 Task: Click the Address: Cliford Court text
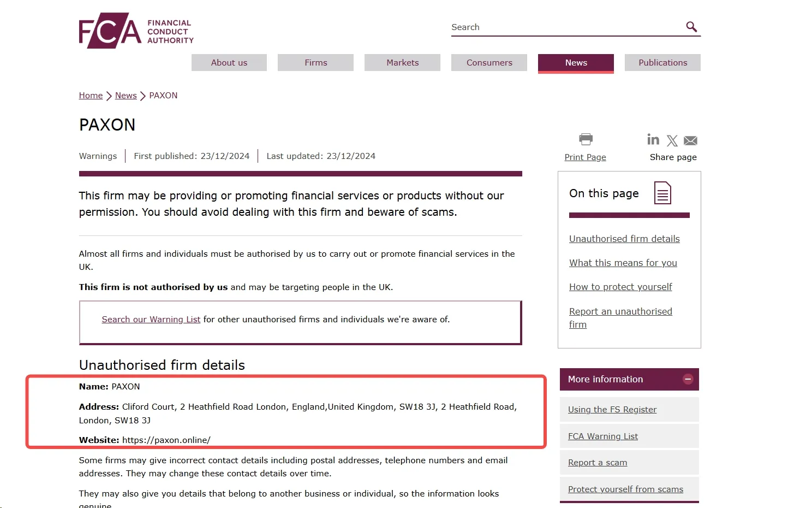(x=298, y=414)
